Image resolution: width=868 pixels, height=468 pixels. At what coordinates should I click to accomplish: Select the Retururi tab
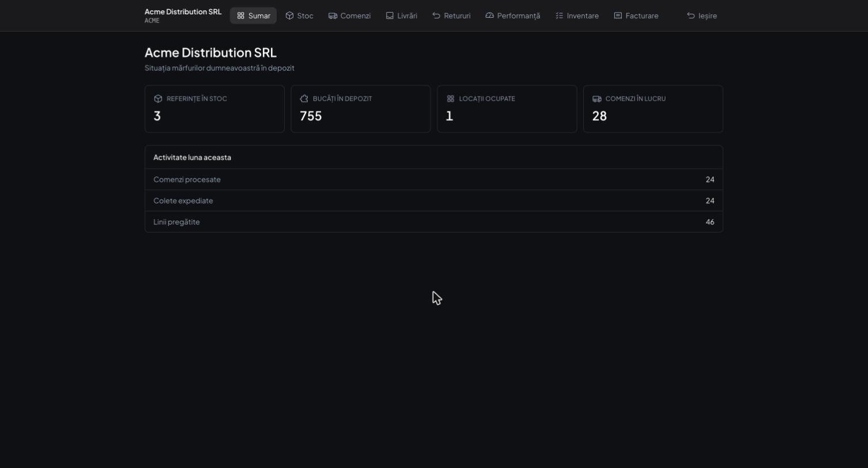pos(452,16)
